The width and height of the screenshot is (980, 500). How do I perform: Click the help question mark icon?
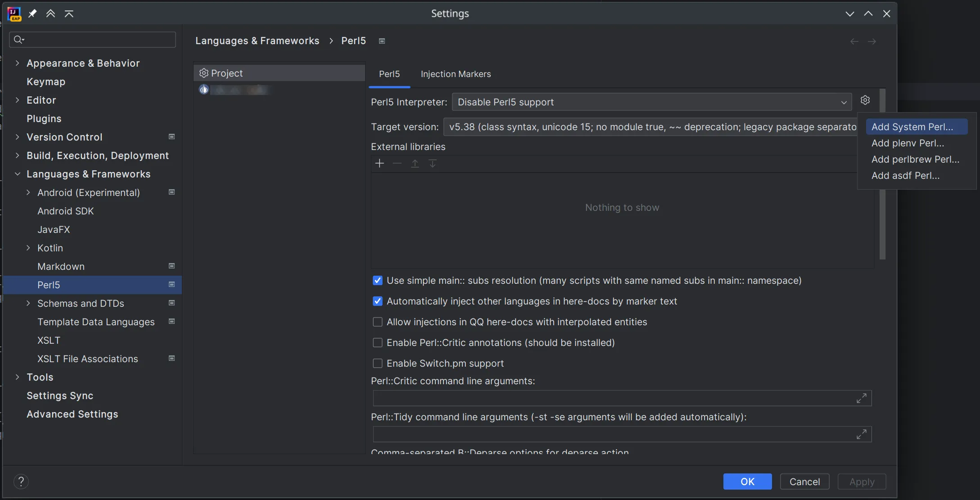click(21, 482)
